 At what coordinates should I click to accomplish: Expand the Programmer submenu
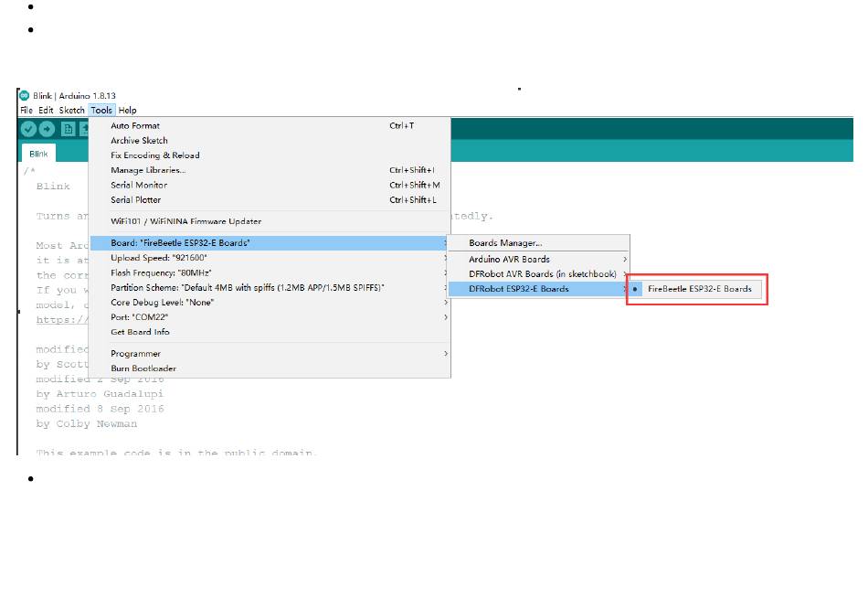[270, 354]
